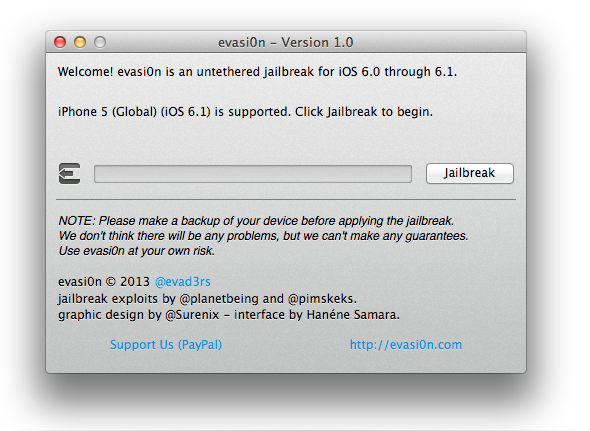Click the 'Use evasi0n at your own risk' line
590x431 pixels.
[x=137, y=251]
